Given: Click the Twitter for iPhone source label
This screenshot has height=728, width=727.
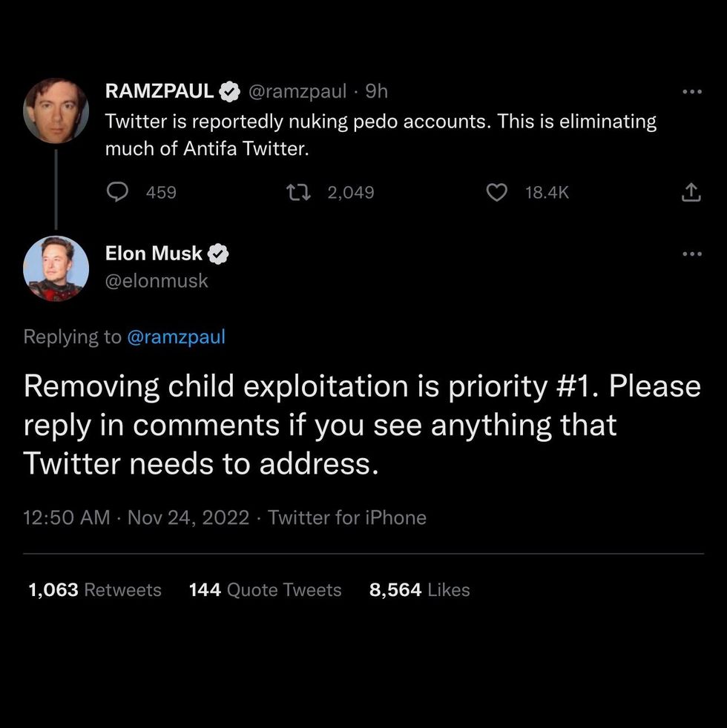Looking at the screenshot, I should coord(347,517).
